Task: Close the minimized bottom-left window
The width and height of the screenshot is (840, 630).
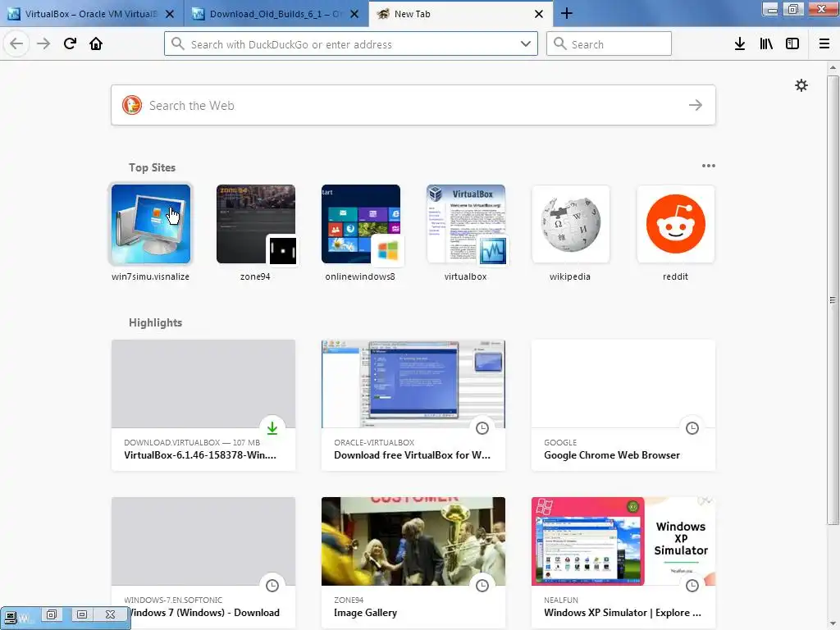Action: [110, 614]
